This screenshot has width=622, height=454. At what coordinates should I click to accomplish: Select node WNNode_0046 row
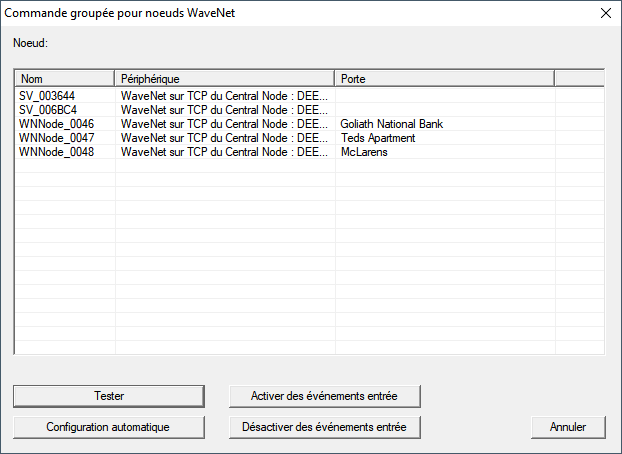pos(56,124)
